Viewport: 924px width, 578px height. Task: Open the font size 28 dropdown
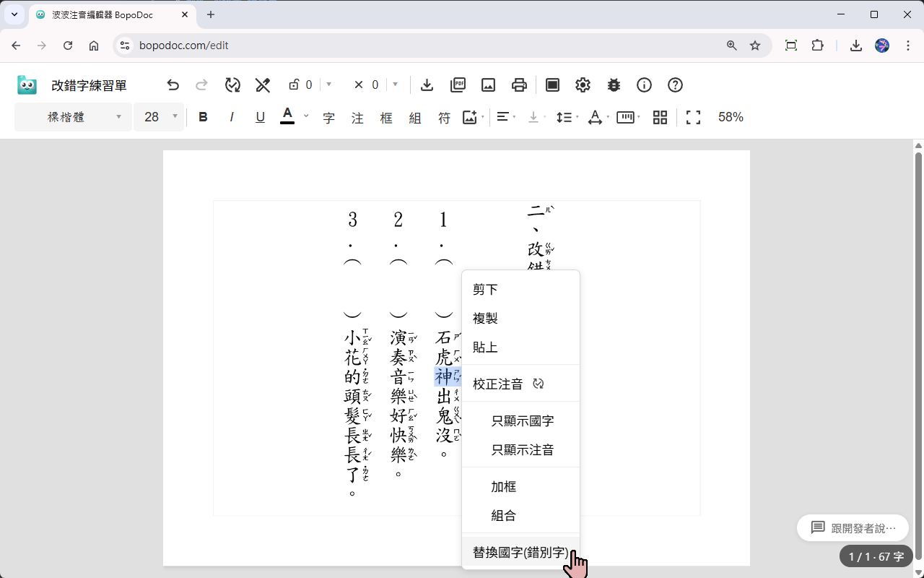click(x=159, y=116)
